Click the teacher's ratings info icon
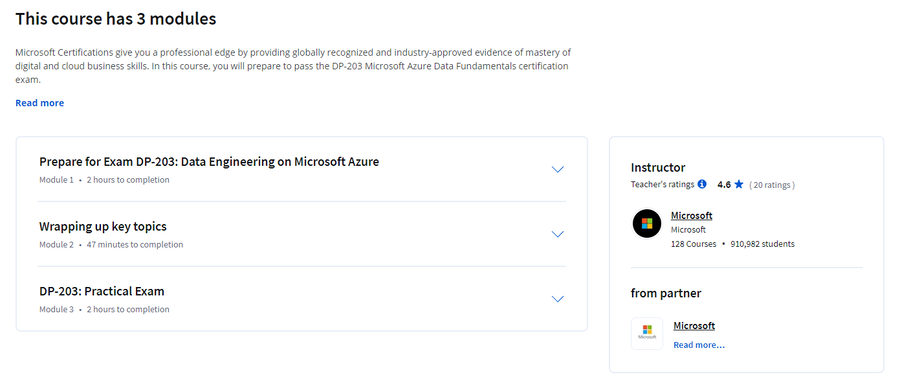This screenshot has width=900, height=390. (x=702, y=184)
